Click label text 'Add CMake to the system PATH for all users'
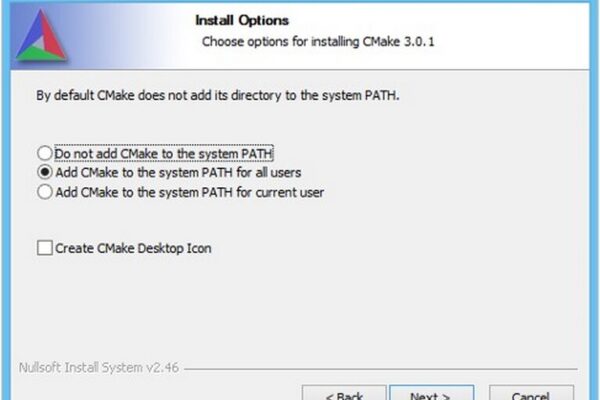Viewport: 600px width, 400px height. [178, 173]
